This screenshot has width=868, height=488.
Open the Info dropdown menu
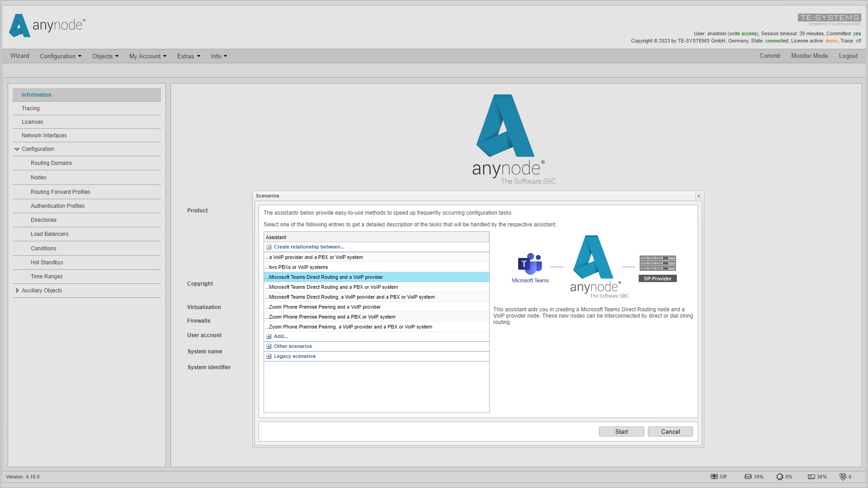coord(219,56)
